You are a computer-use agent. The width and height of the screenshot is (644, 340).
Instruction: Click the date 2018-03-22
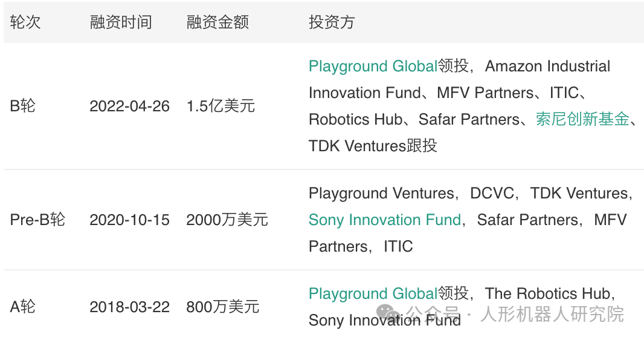pyautogui.click(x=129, y=307)
